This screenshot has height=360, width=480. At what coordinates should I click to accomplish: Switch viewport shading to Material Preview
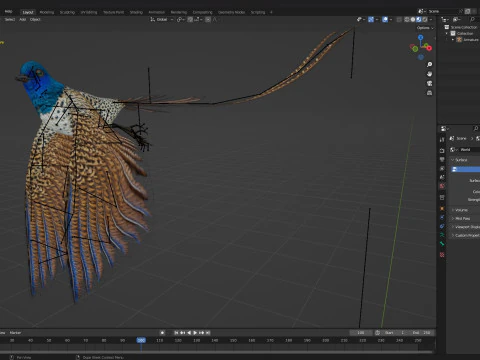(419, 20)
